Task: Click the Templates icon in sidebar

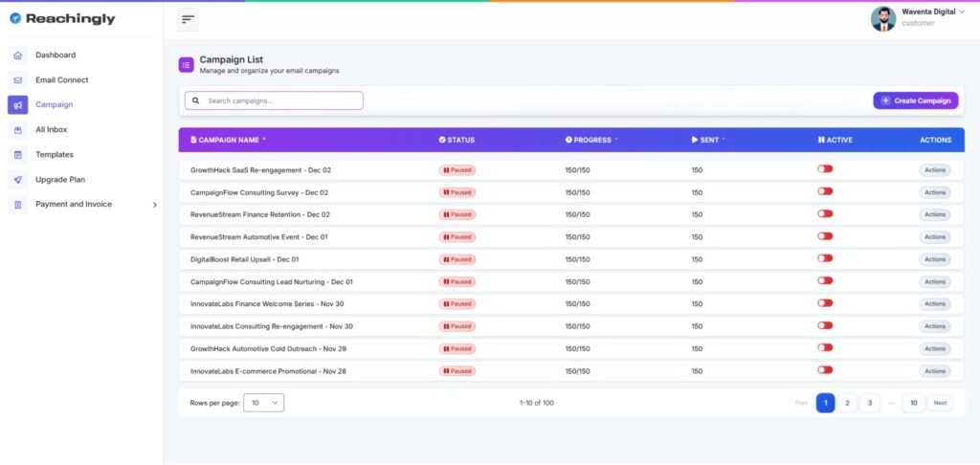Action: coord(17,155)
